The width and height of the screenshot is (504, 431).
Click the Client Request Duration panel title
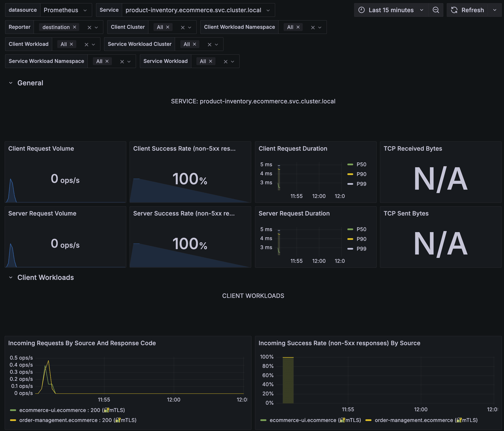tap(293, 148)
